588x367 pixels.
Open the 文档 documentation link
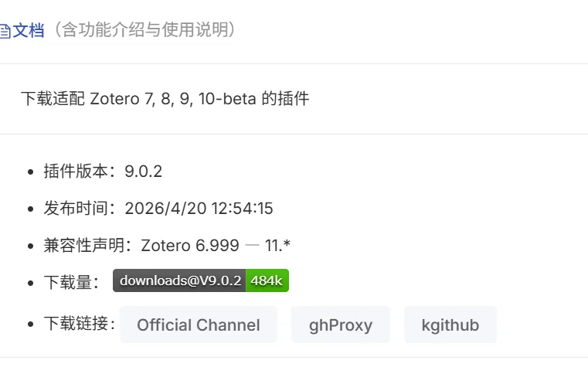coord(28,30)
